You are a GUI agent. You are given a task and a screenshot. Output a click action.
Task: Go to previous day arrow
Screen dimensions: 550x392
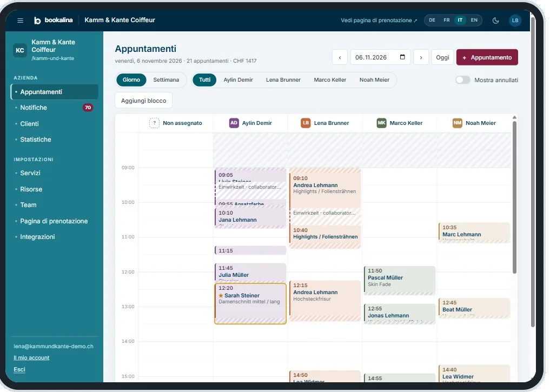click(x=340, y=57)
